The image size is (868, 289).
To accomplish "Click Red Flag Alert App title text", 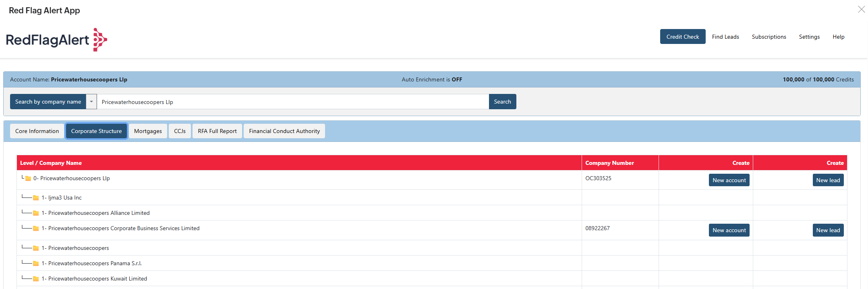I will point(44,10).
